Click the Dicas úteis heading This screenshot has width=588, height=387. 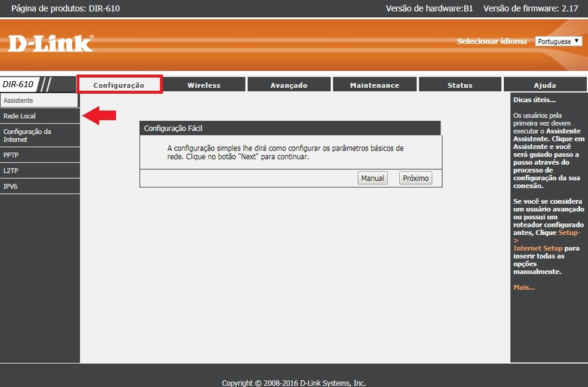click(534, 100)
